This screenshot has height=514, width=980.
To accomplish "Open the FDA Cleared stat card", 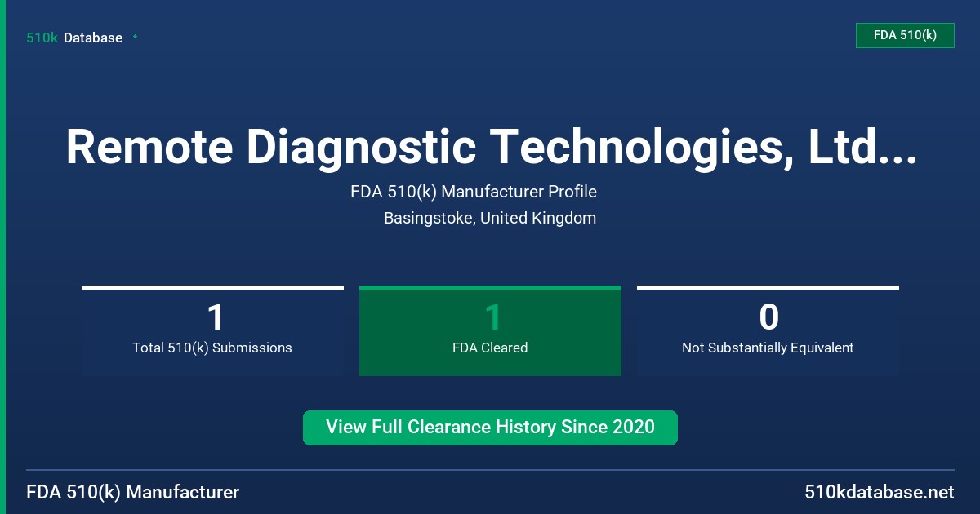I will coord(490,330).
